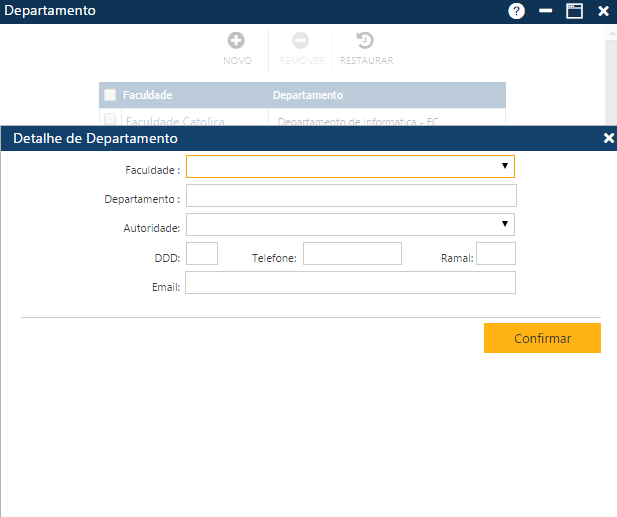Open the Faculdade Catolica link

[x=174, y=121]
